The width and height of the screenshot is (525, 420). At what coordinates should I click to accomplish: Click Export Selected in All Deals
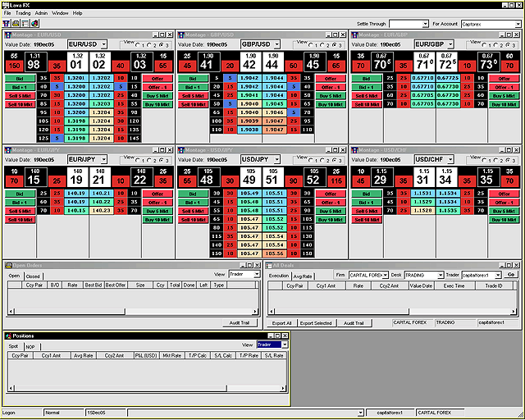(316, 323)
